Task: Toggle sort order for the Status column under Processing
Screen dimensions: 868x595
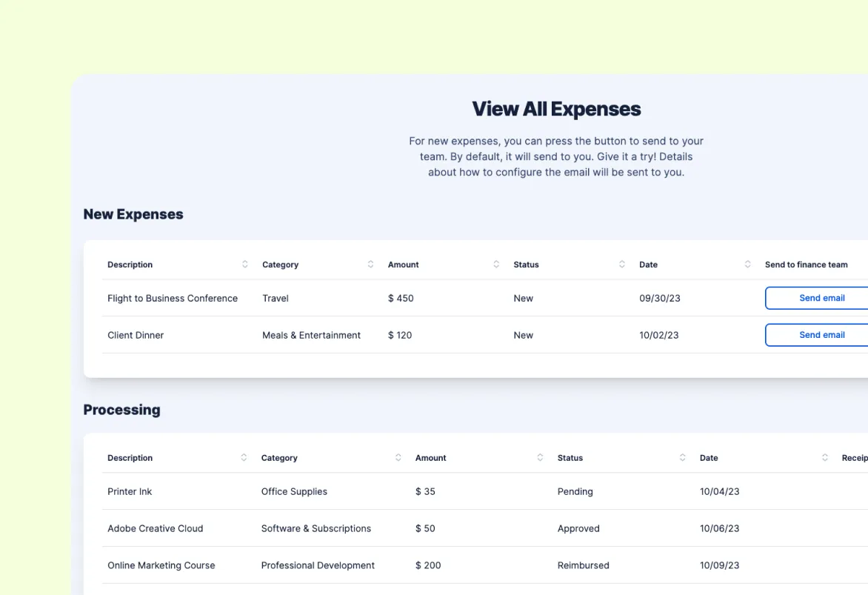Action: (682, 457)
